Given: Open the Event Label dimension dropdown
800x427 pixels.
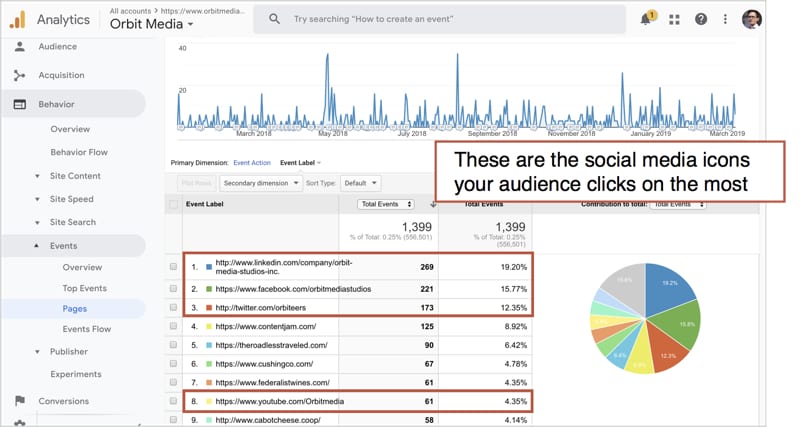Looking at the screenshot, I should [x=300, y=163].
